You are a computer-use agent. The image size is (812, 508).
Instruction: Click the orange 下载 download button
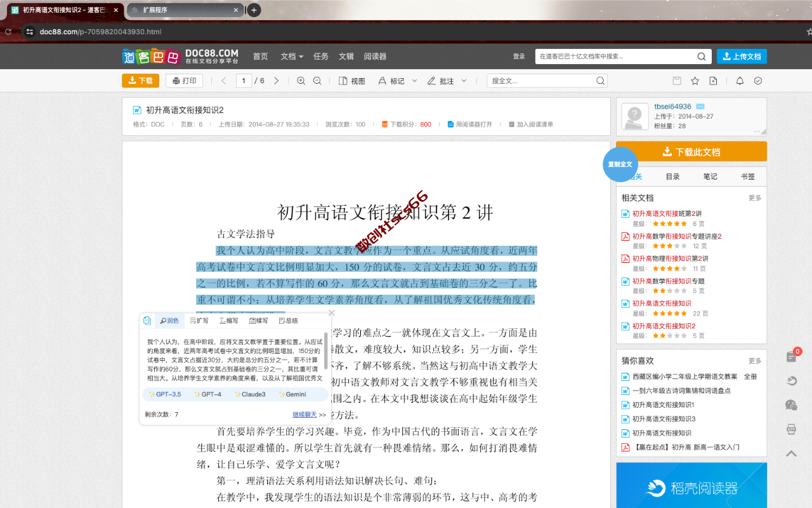140,81
